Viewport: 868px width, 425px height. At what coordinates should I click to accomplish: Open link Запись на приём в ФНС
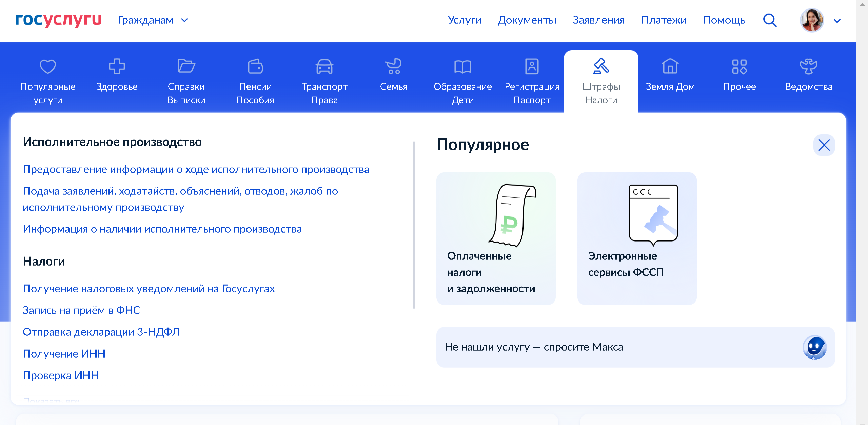pyautogui.click(x=81, y=310)
